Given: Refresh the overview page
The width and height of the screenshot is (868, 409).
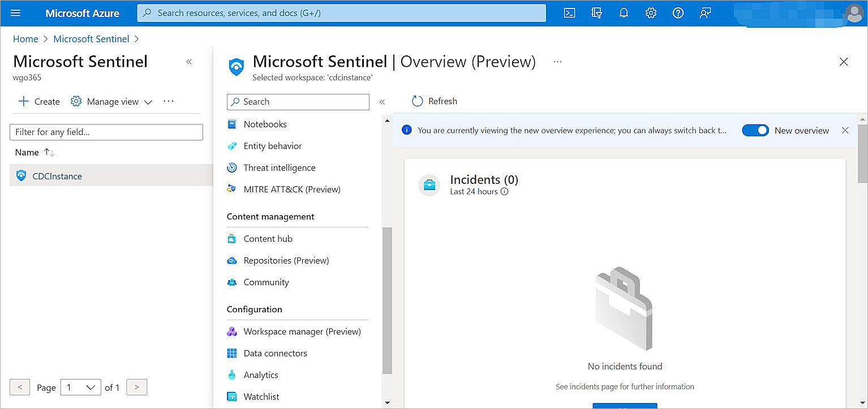Looking at the screenshot, I should pos(434,101).
